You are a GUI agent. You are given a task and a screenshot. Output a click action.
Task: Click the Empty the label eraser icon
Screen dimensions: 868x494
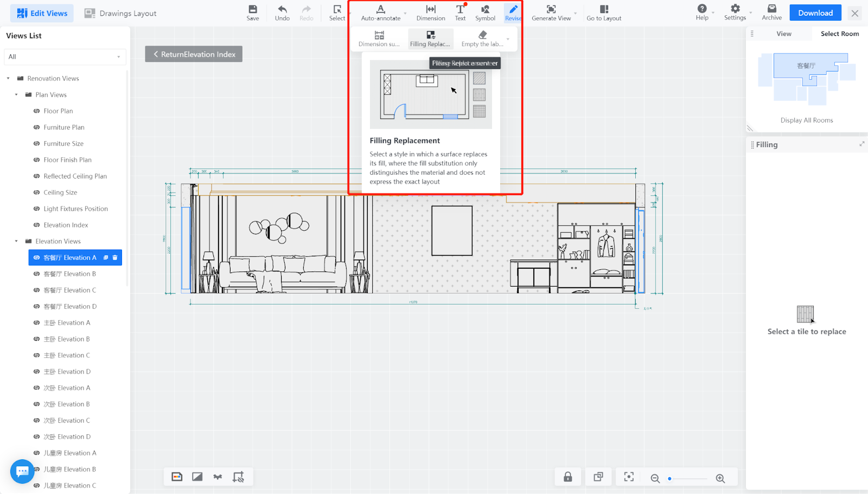point(482,35)
